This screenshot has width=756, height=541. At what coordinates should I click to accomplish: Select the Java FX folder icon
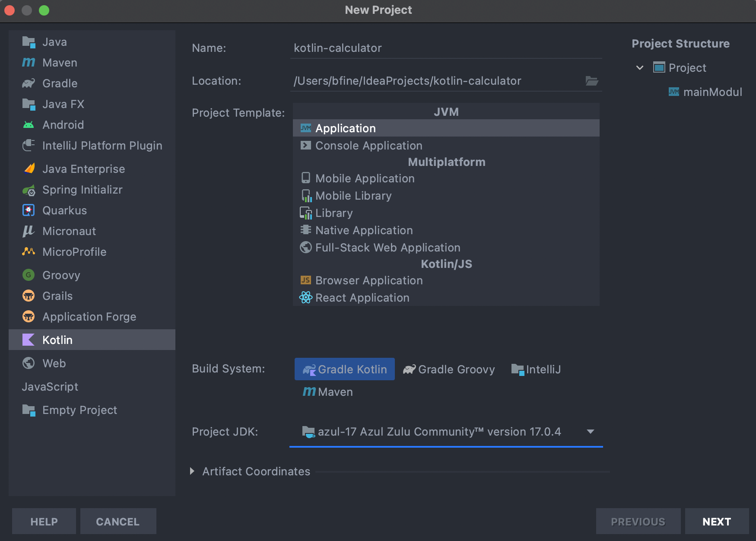(29, 104)
